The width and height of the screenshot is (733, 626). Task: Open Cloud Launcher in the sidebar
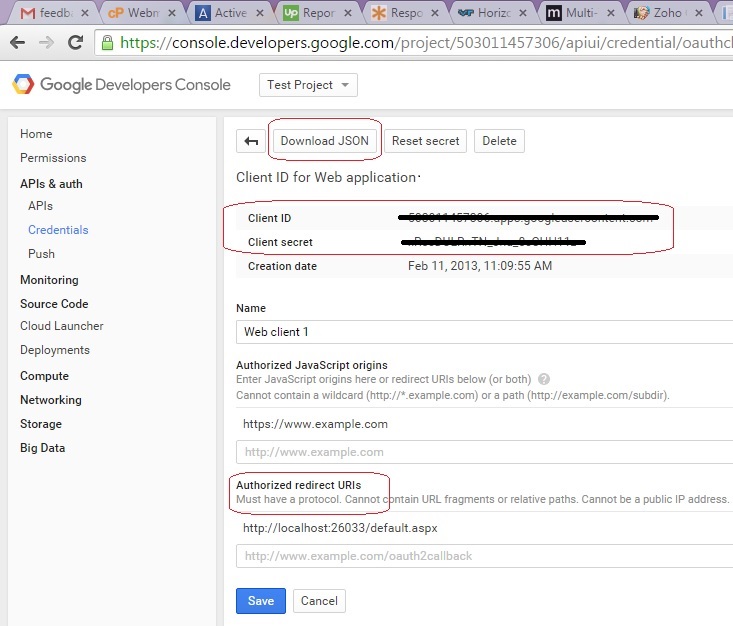point(62,326)
